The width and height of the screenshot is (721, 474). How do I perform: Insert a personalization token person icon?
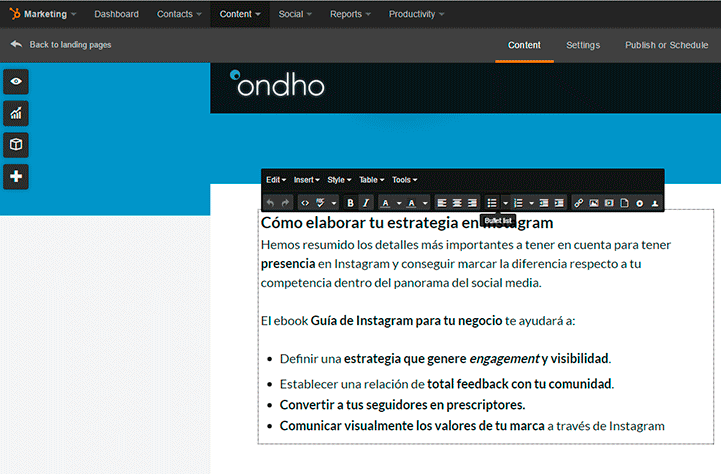pyautogui.click(x=655, y=203)
